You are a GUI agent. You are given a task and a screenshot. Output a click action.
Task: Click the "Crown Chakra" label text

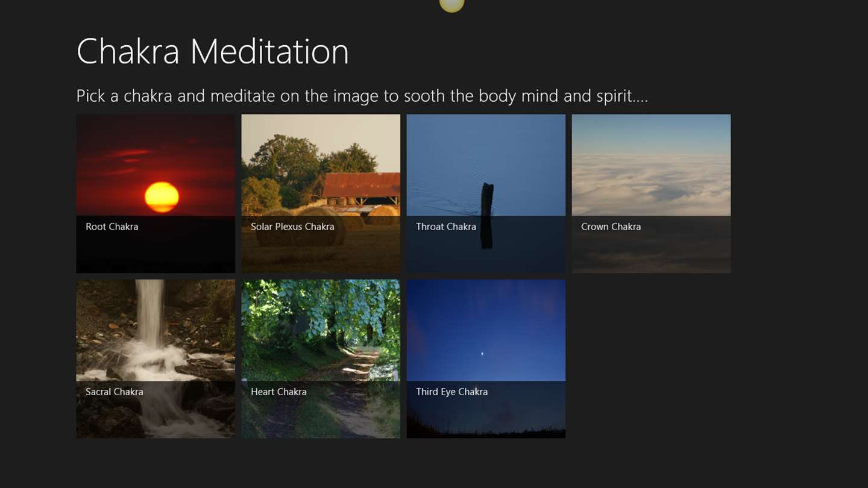[611, 227]
